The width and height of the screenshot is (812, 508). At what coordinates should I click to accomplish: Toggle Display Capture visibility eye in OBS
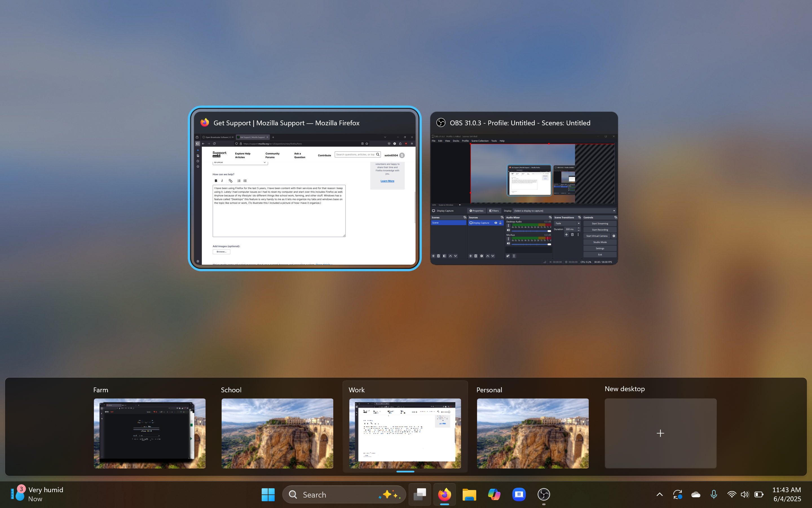pyautogui.click(x=496, y=223)
